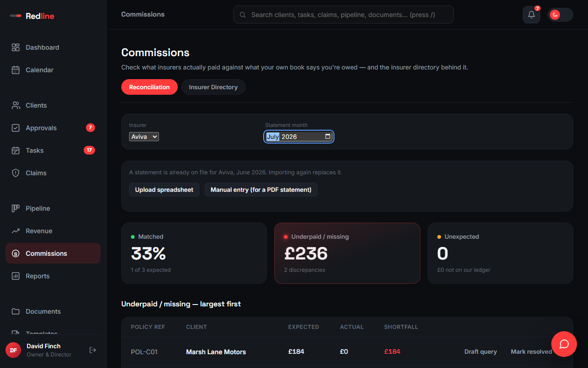
Task: Select Revenue menu item
Action: coord(53,231)
